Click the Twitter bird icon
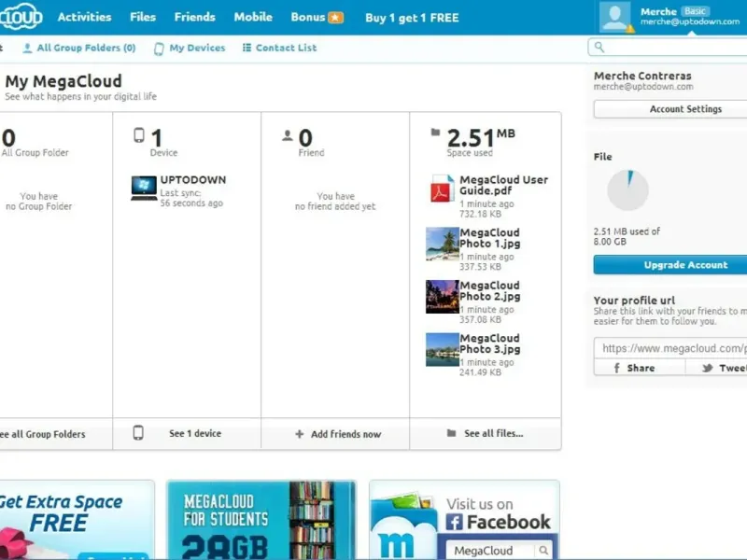The height and width of the screenshot is (560, 747). point(708,368)
